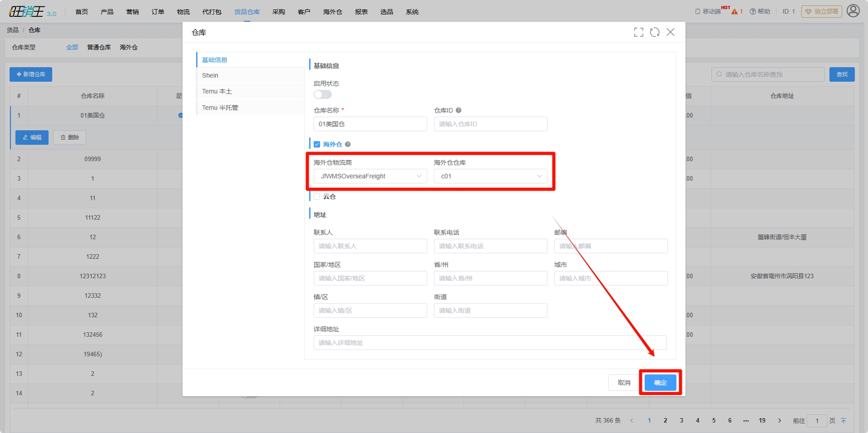Check the 云仓 checkbox

(317, 197)
